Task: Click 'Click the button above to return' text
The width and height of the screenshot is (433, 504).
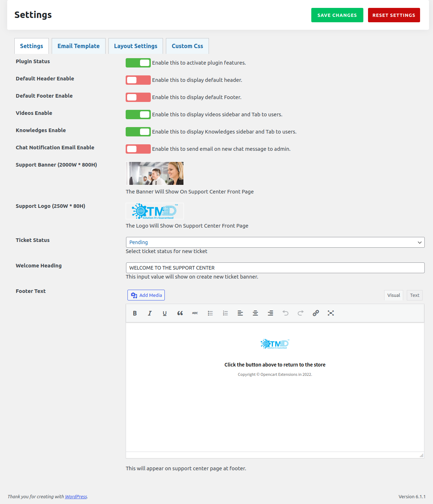Action: coord(275,365)
